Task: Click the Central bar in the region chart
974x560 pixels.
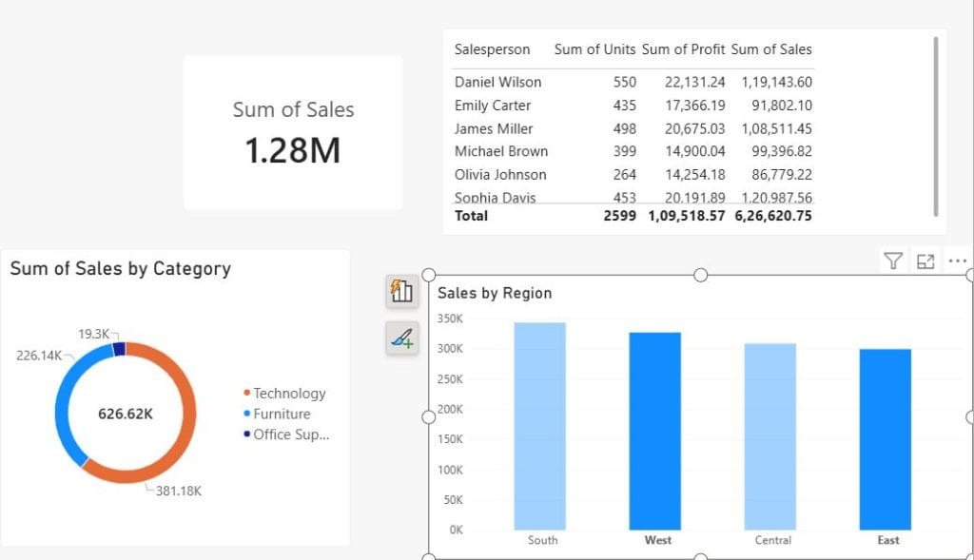Action: tap(770, 436)
